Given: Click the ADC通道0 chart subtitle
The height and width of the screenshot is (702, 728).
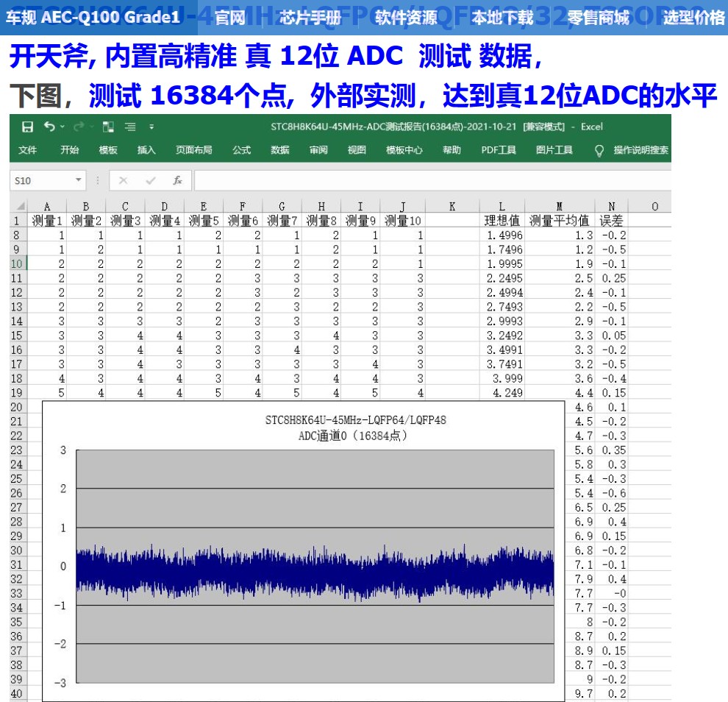Looking at the screenshot, I should coord(352,436).
